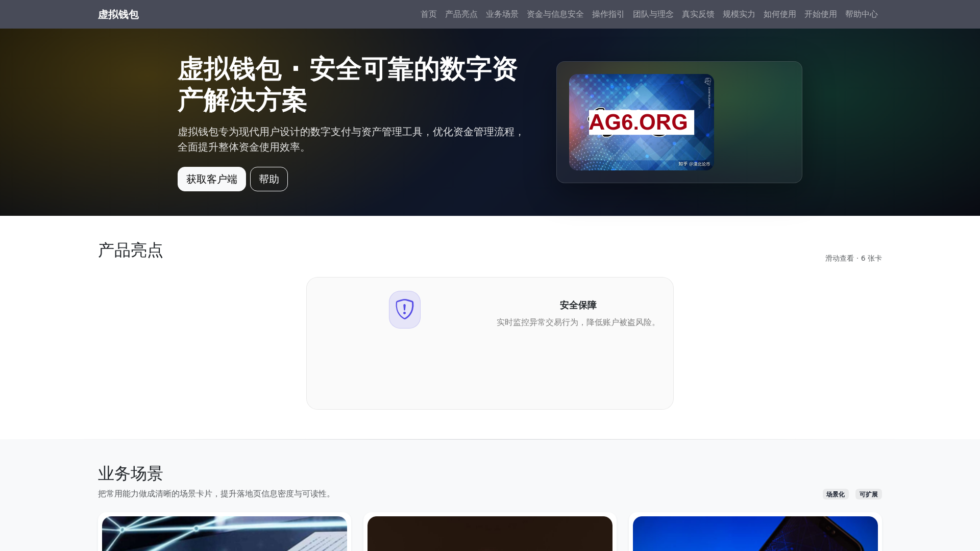Go to 产品亮点 in navigation
Screen dimensions: 980x551
461,14
